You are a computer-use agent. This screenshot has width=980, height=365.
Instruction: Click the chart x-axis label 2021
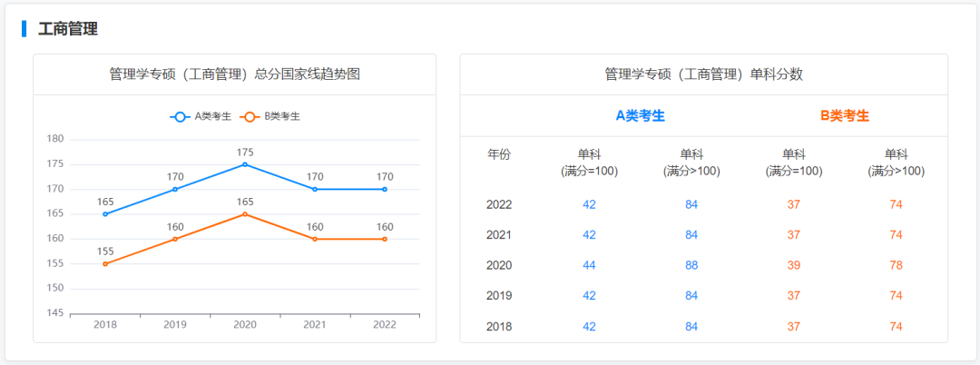point(315,325)
